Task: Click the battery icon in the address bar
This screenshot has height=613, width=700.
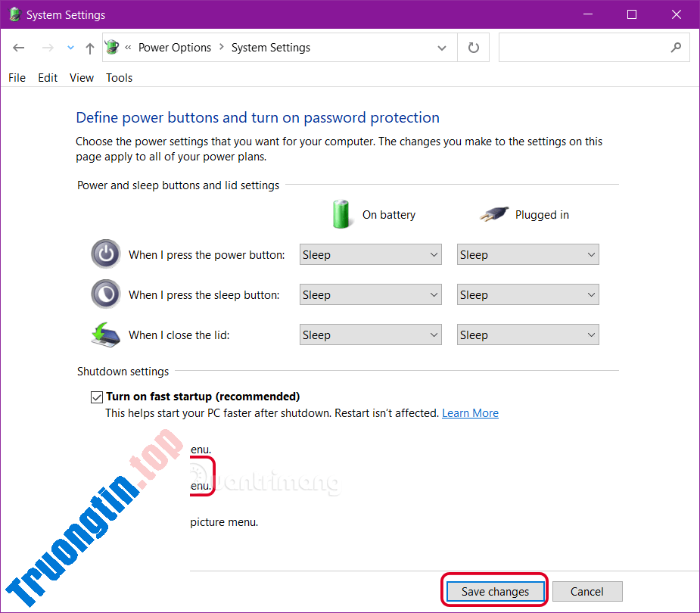Action: 110,47
